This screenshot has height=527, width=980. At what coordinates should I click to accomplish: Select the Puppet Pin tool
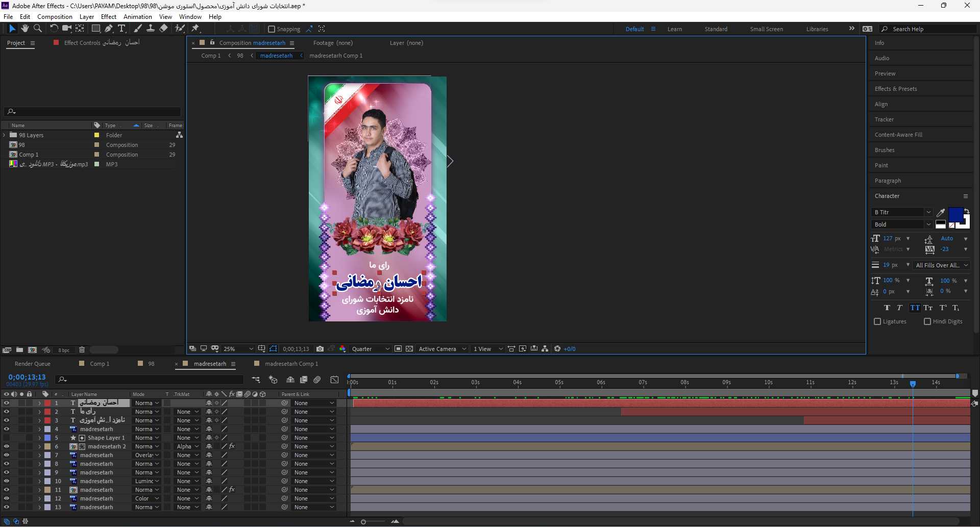195,29
